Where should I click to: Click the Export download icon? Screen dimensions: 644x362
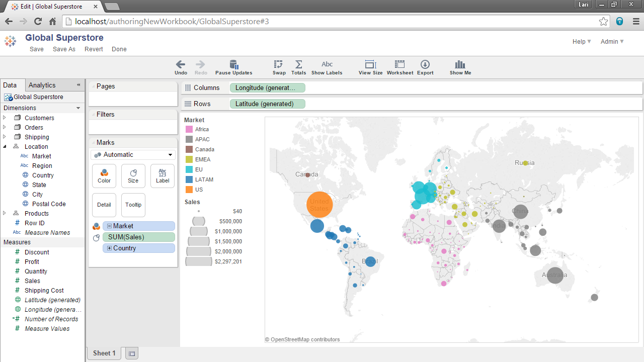(425, 64)
